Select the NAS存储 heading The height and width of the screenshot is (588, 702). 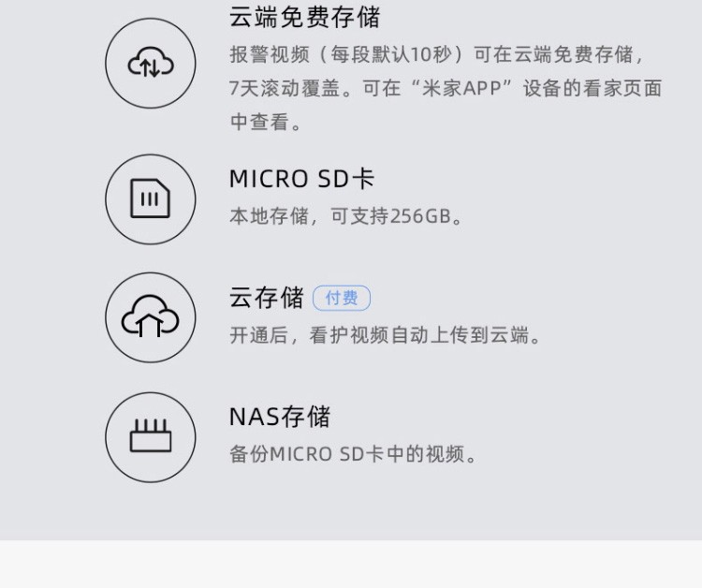pos(279,417)
